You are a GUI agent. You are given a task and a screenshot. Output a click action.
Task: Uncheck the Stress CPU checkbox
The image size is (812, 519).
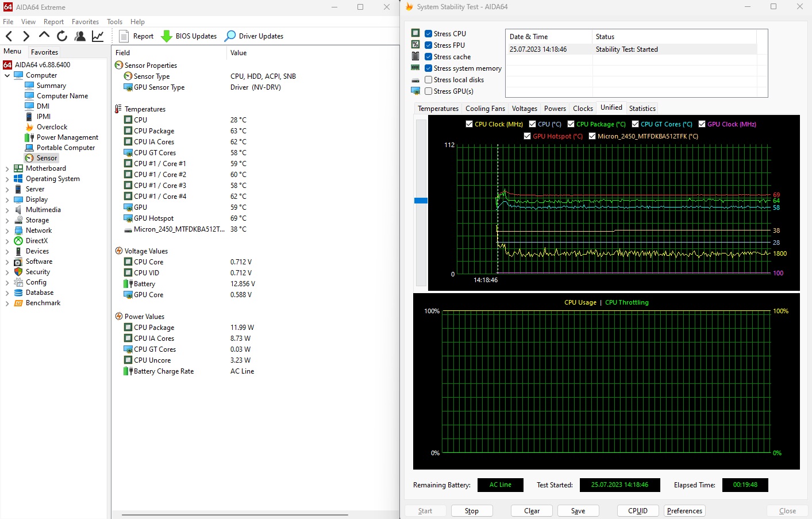(428, 34)
